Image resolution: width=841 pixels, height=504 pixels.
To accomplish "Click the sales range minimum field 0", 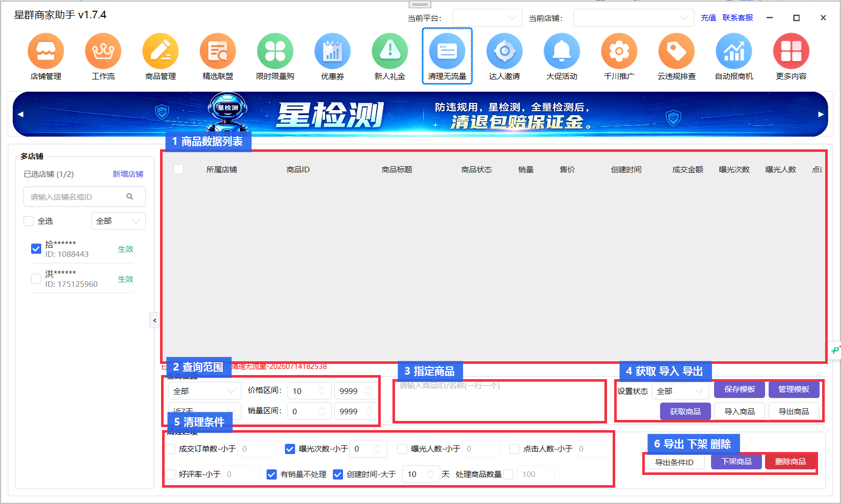I will [309, 411].
